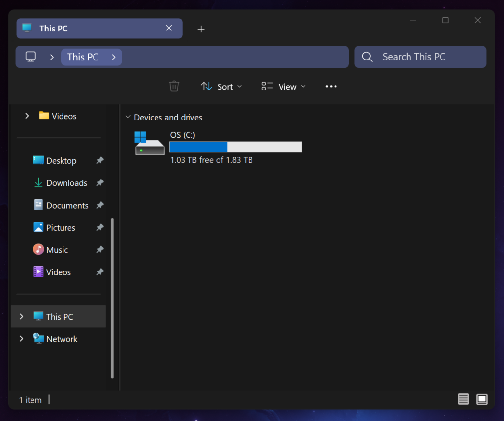Switch to details view icon in status bar
The image size is (504, 421).
(463, 399)
